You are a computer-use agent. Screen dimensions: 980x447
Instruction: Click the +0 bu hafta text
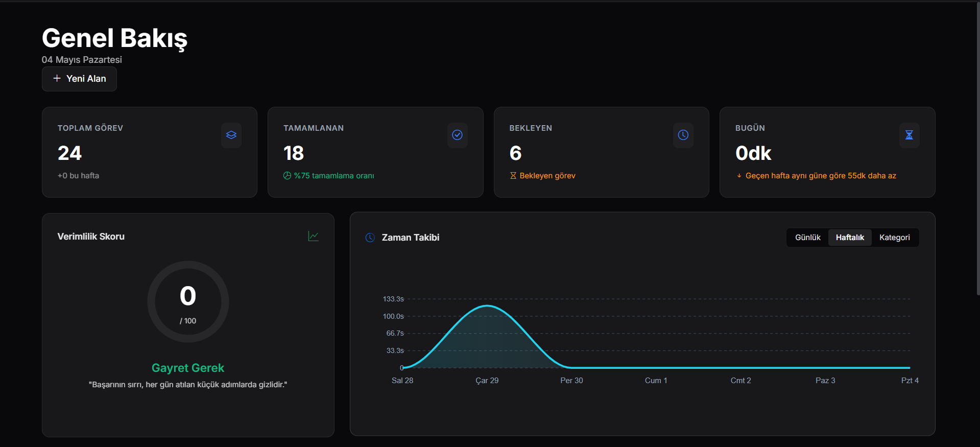click(x=78, y=176)
